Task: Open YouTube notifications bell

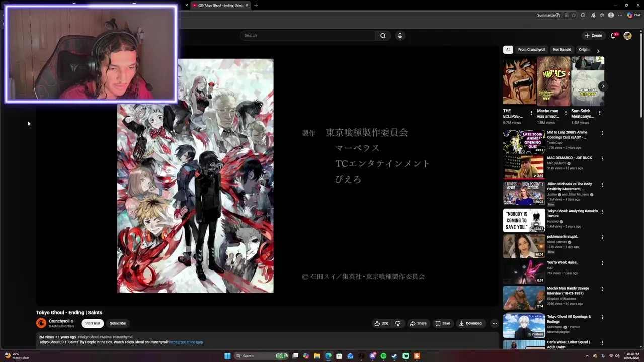Action: tap(613, 36)
